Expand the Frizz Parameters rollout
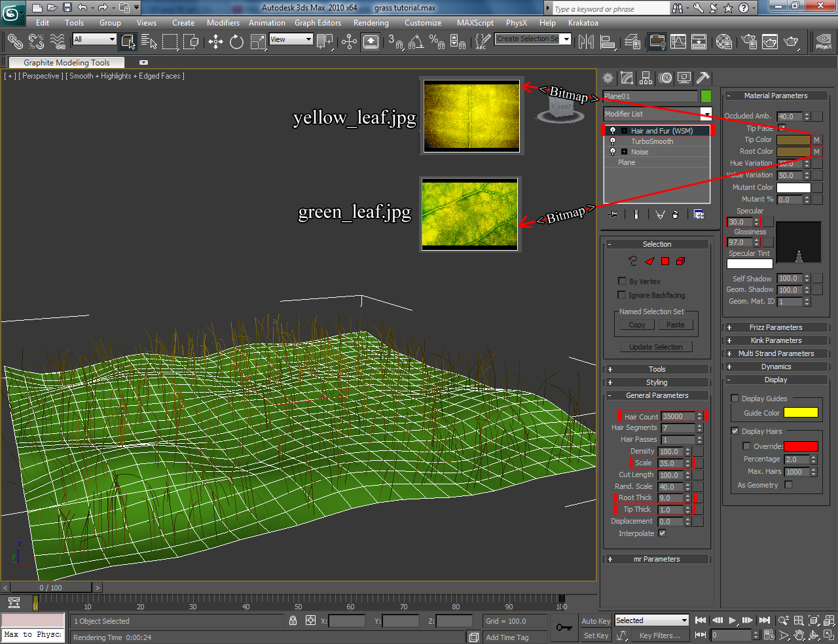Viewport: 838px width, 644px height. click(775, 327)
